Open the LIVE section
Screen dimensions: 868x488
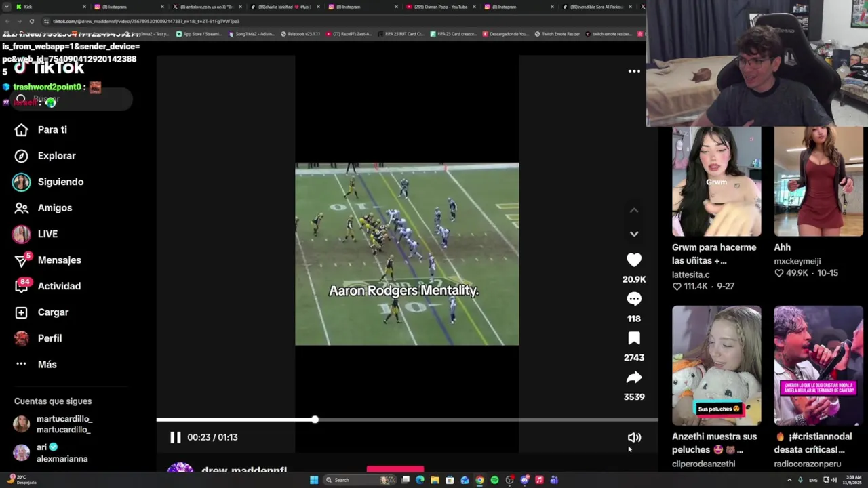[x=36, y=234]
